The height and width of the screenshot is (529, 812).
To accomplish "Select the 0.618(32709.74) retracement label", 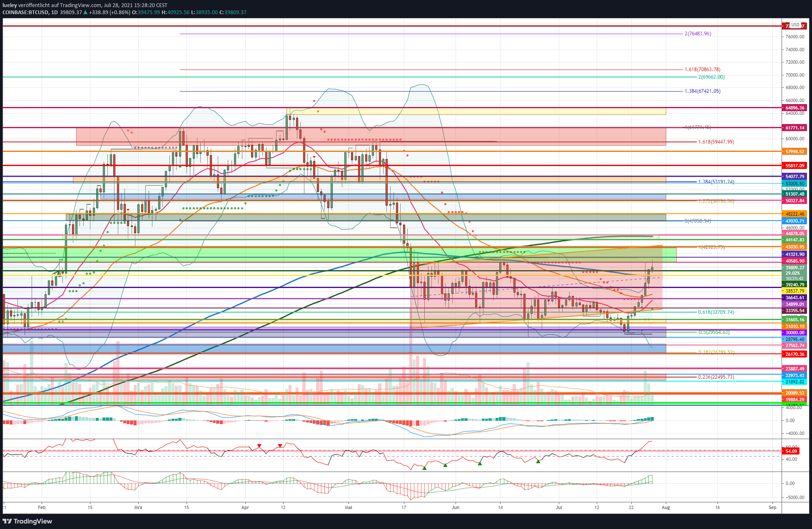I will click(x=716, y=312).
